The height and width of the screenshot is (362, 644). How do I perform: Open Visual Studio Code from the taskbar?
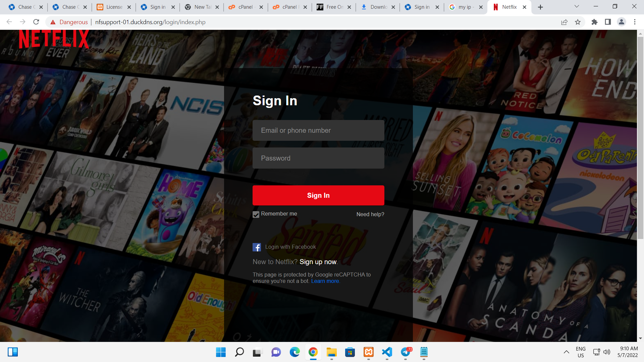[x=387, y=352]
